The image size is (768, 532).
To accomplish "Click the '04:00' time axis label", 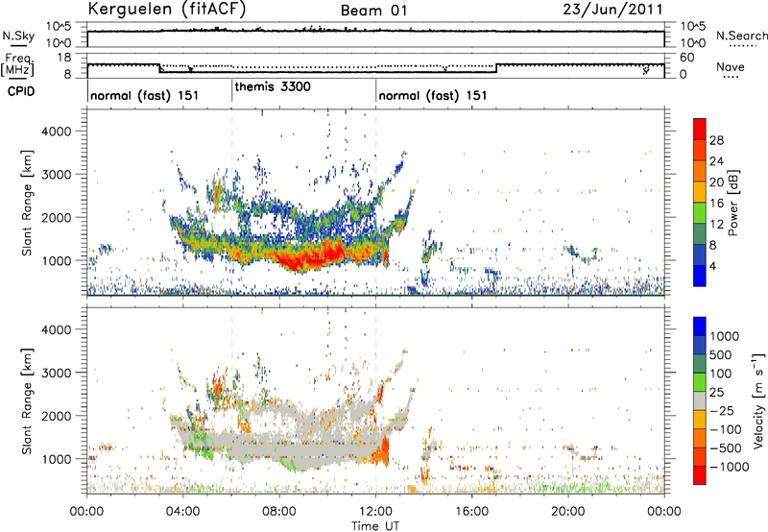I will tap(182, 512).
